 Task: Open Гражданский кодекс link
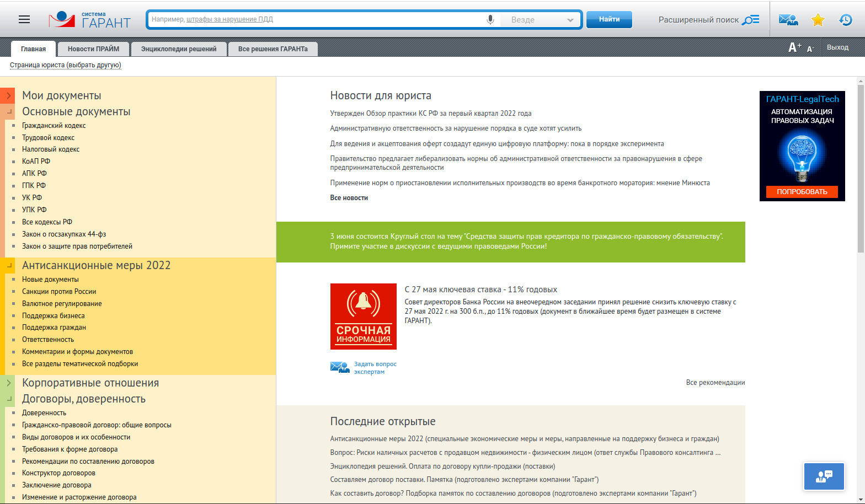54,126
